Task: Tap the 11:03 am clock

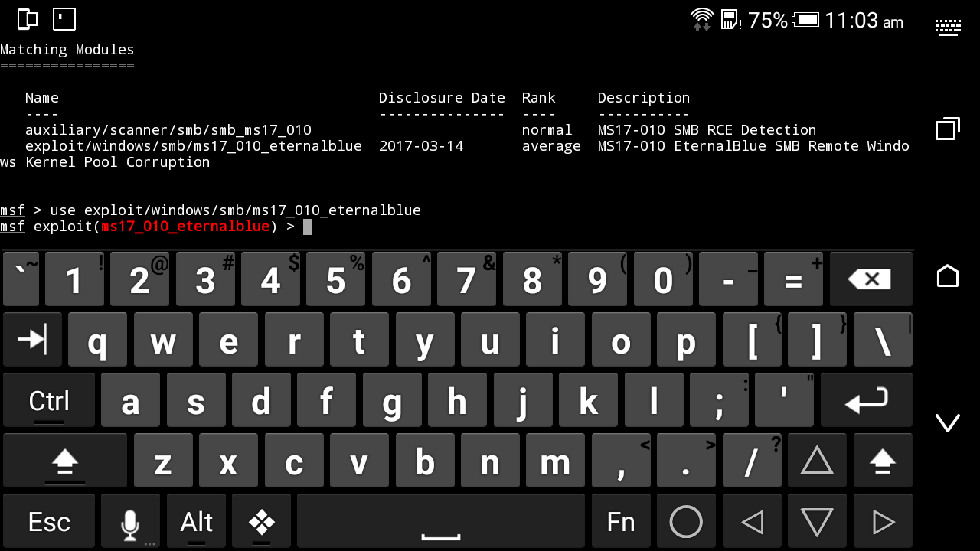Action: click(x=864, y=21)
